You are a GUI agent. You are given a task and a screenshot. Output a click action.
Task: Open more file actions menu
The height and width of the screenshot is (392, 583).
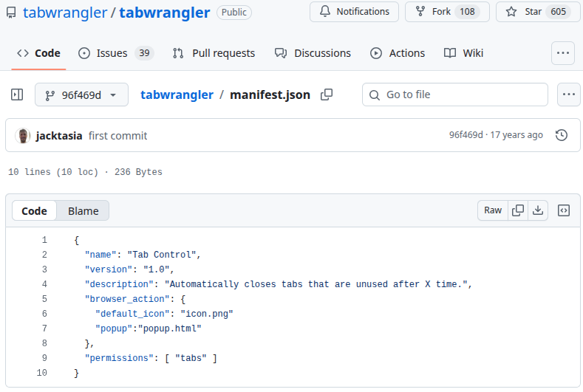click(x=569, y=94)
